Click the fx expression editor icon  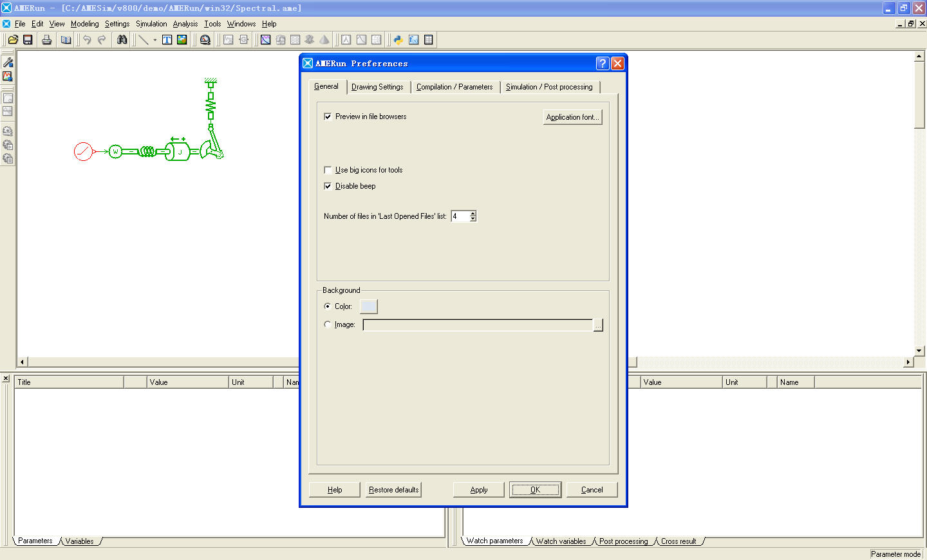click(413, 40)
